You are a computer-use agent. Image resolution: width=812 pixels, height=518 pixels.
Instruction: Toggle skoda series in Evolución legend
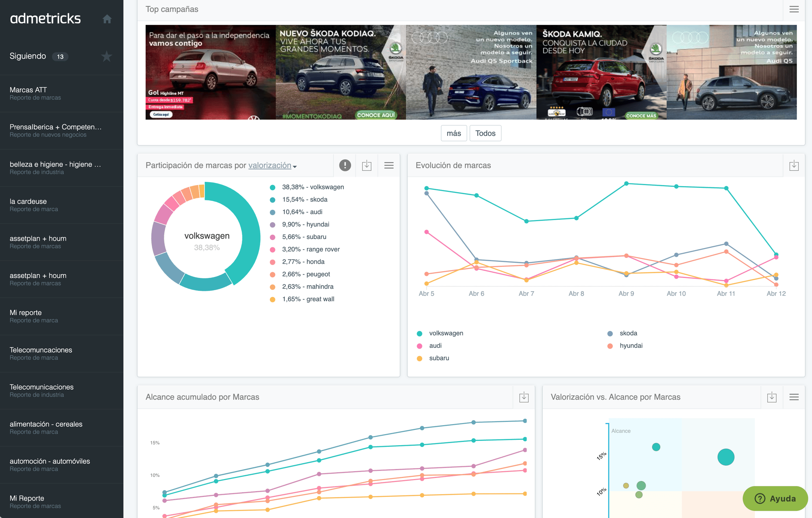pyautogui.click(x=628, y=333)
